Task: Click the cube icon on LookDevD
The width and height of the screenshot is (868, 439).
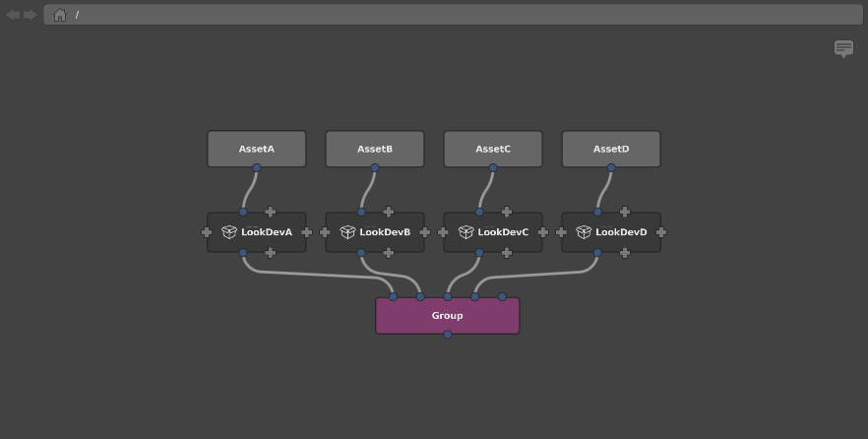Action: point(584,232)
